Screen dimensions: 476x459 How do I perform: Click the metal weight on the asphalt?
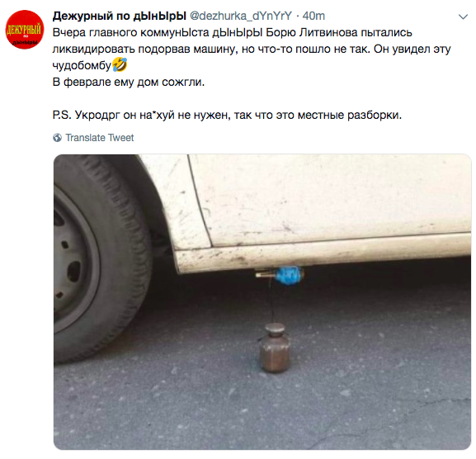click(275, 348)
